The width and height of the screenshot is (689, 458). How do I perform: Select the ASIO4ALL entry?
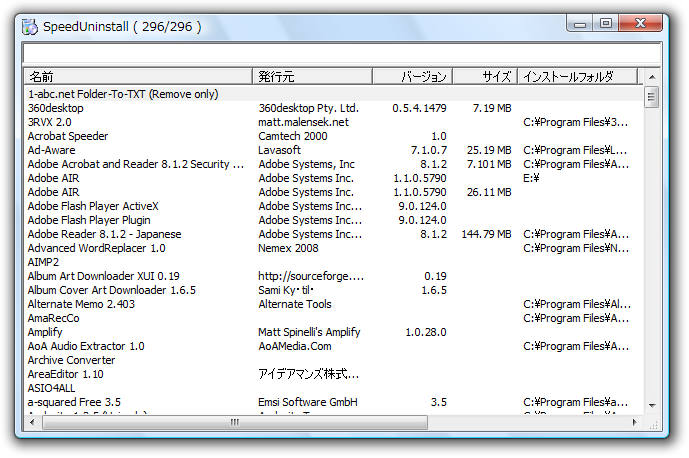(51, 389)
